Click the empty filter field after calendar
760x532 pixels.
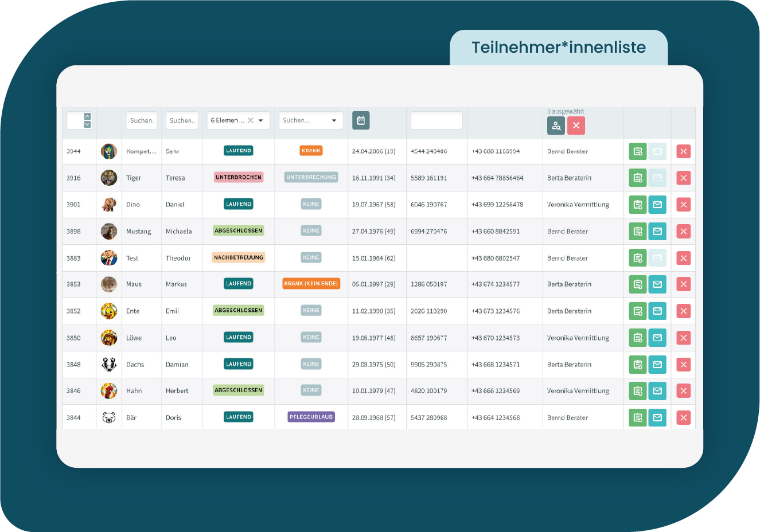(436, 120)
